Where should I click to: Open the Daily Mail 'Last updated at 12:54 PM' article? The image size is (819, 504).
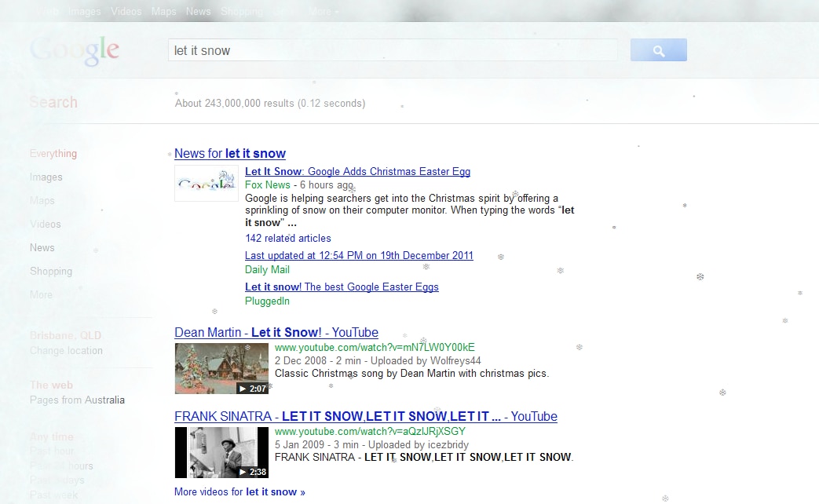pyautogui.click(x=359, y=255)
